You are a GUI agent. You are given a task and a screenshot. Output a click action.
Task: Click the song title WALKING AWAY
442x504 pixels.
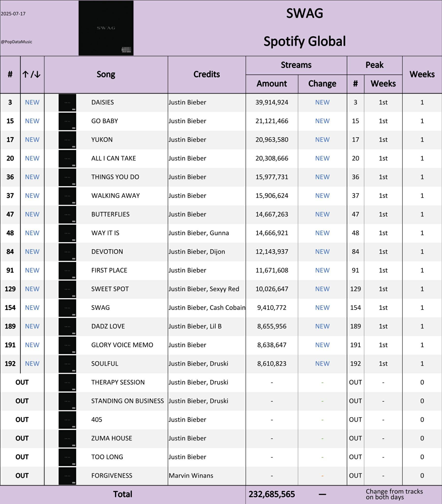tap(115, 196)
